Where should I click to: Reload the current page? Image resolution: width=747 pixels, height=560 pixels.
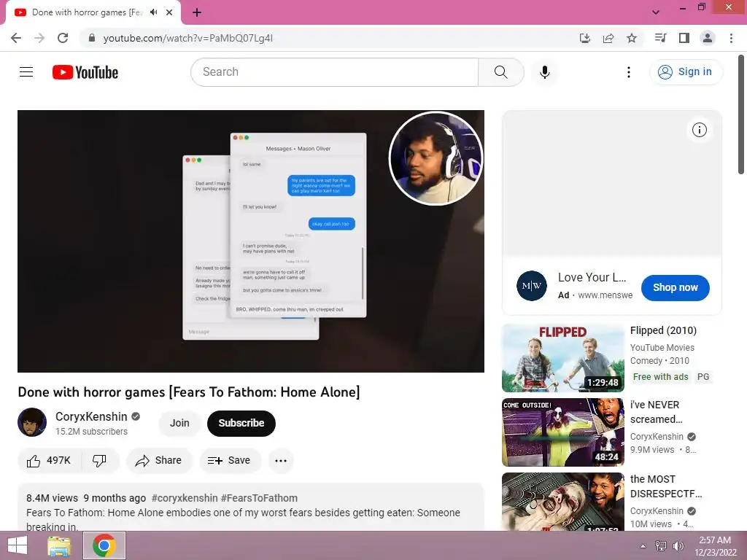click(x=63, y=38)
